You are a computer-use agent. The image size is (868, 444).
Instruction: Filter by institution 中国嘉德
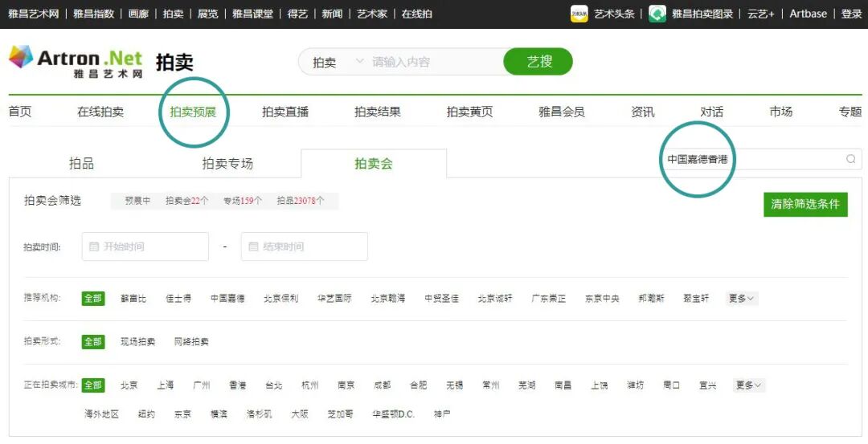point(227,298)
